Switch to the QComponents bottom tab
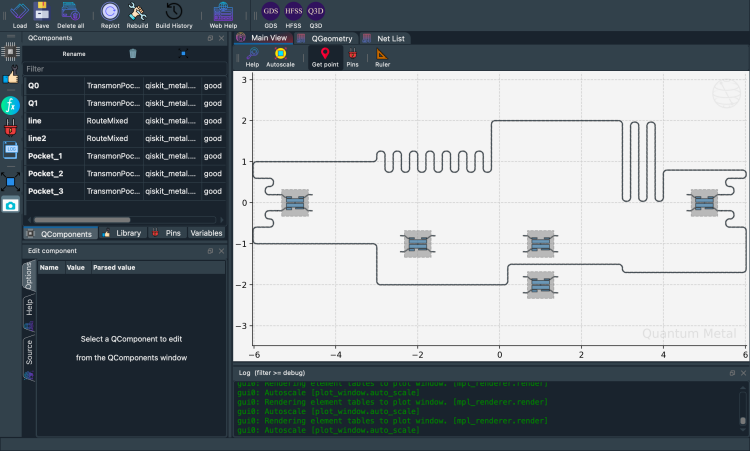The height and width of the screenshot is (451, 750). pyautogui.click(x=60, y=233)
